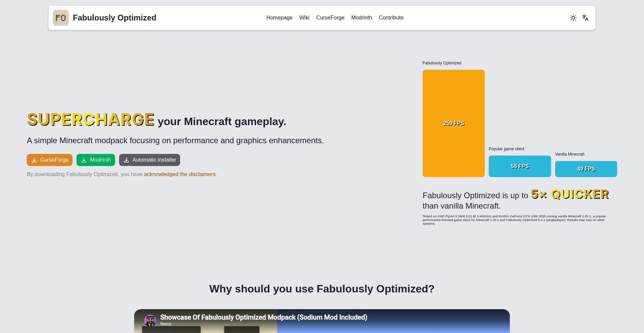This screenshot has width=644, height=333.
Task: Click the 49 FPS blue bar
Action: (x=586, y=169)
